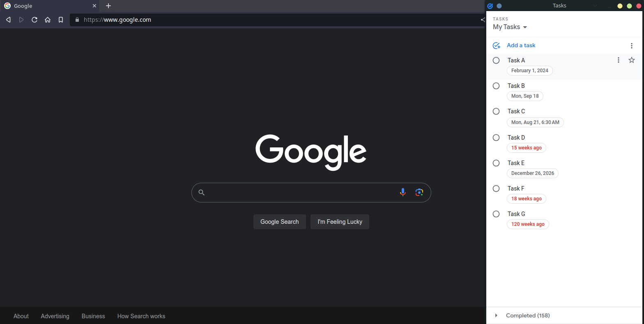Mark Task G as complete
Screen dimensions: 644x324
496,214
